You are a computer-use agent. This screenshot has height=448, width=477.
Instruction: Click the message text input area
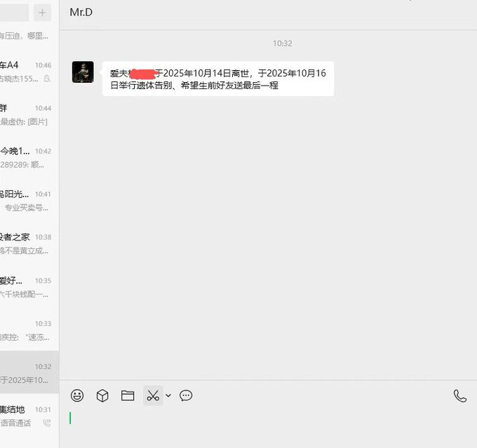268,428
